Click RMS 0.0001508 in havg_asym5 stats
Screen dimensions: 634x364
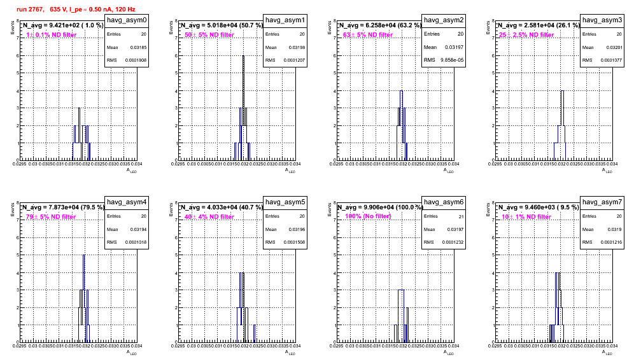coord(285,242)
